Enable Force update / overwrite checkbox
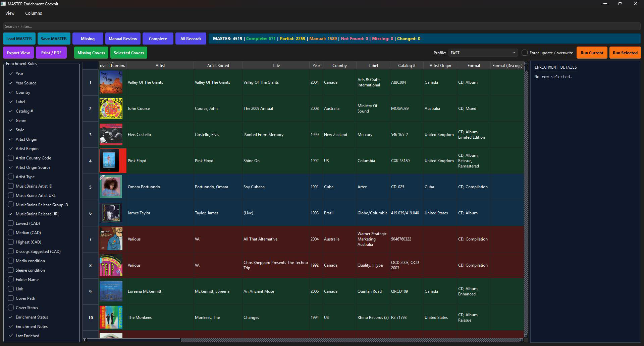 (x=525, y=53)
